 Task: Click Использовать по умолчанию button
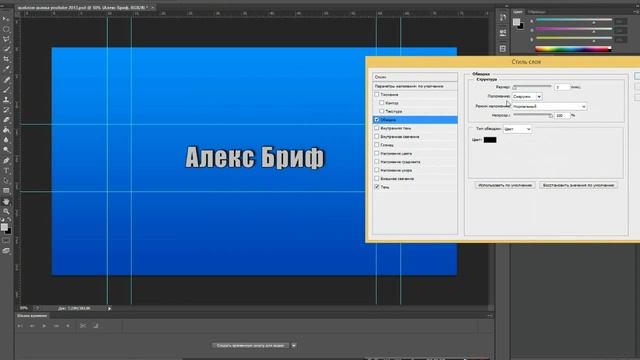point(505,185)
